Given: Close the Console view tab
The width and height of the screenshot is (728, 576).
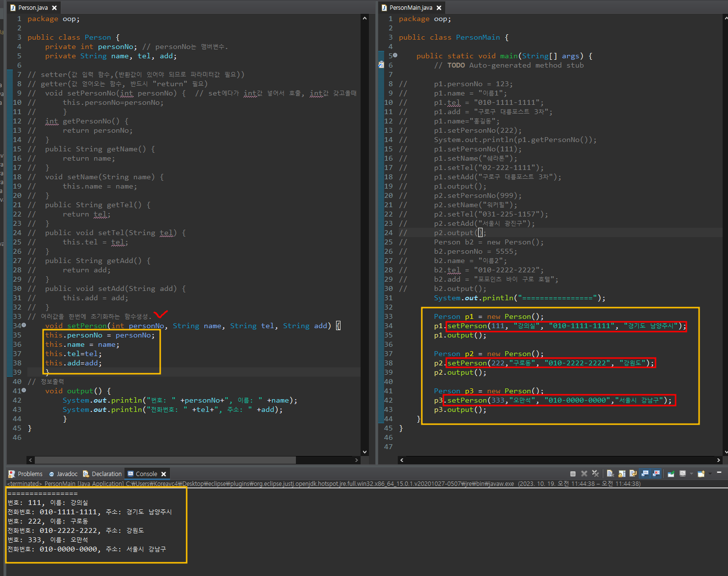Looking at the screenshot, I should (x=164, y=474).
